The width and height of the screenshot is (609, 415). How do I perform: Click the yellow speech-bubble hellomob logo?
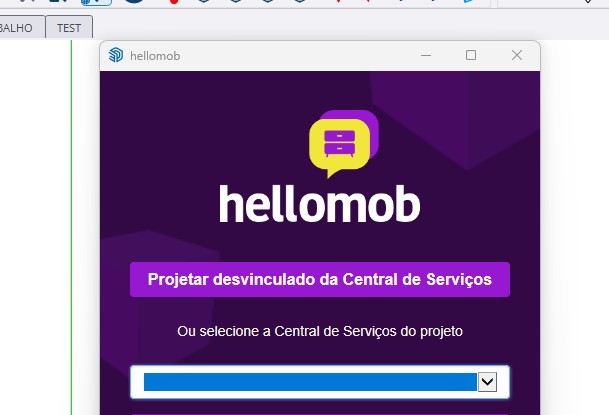(343, 144)
